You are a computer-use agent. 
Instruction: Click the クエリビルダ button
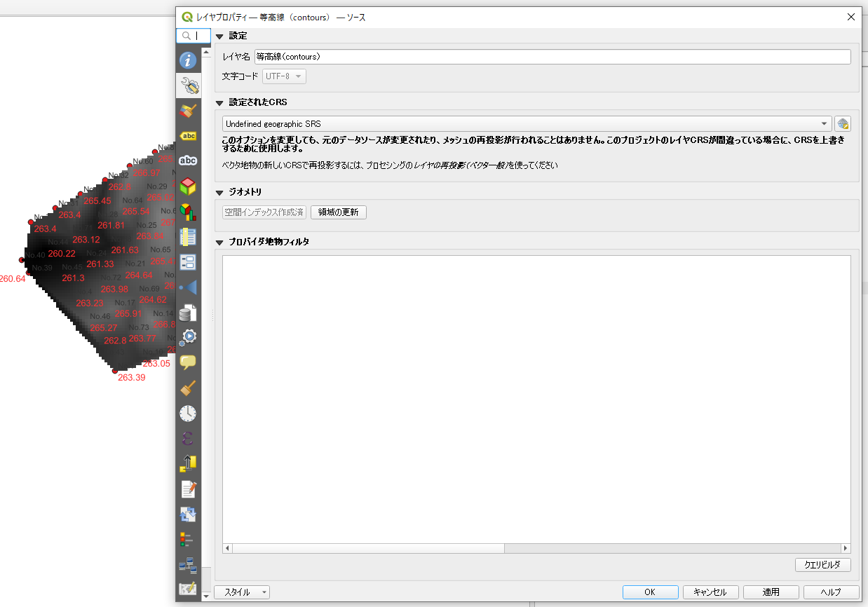822,565
